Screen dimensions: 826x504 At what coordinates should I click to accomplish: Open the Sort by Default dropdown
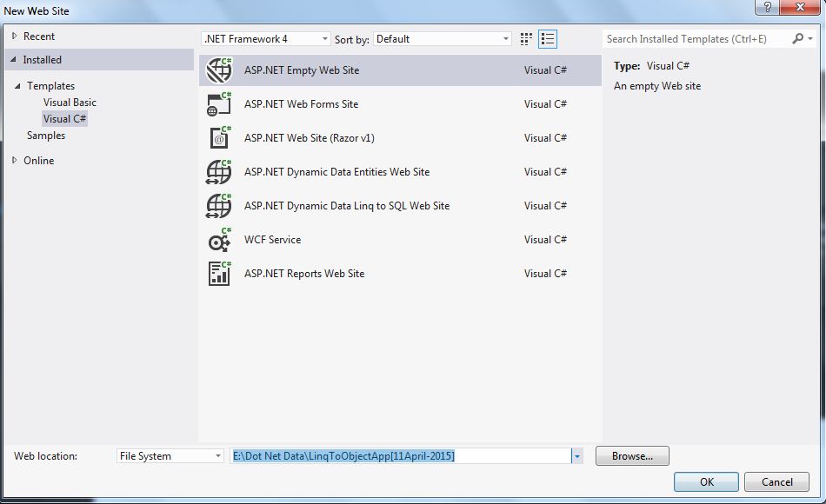click(x=443, y=39)
